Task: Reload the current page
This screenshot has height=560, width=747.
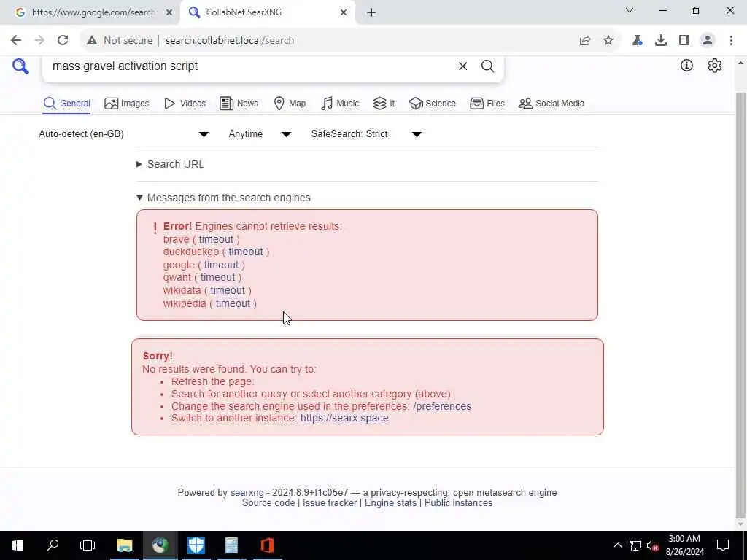Action: coord(63,41)
